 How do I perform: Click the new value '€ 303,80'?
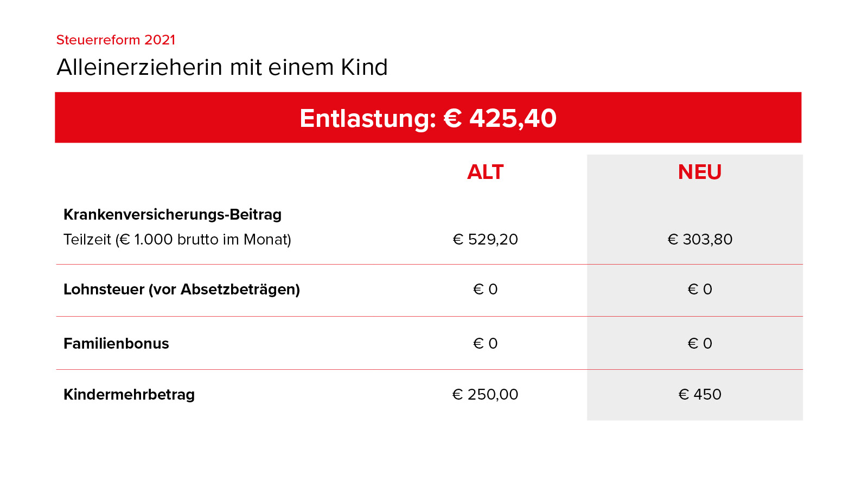tap(700, 240)
